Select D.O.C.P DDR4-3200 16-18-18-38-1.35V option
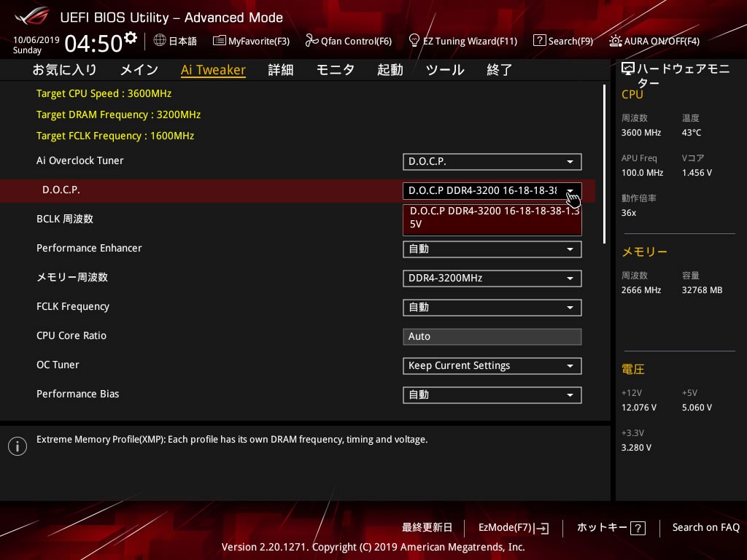Screen dimensions: 747x560 [492, 218]
